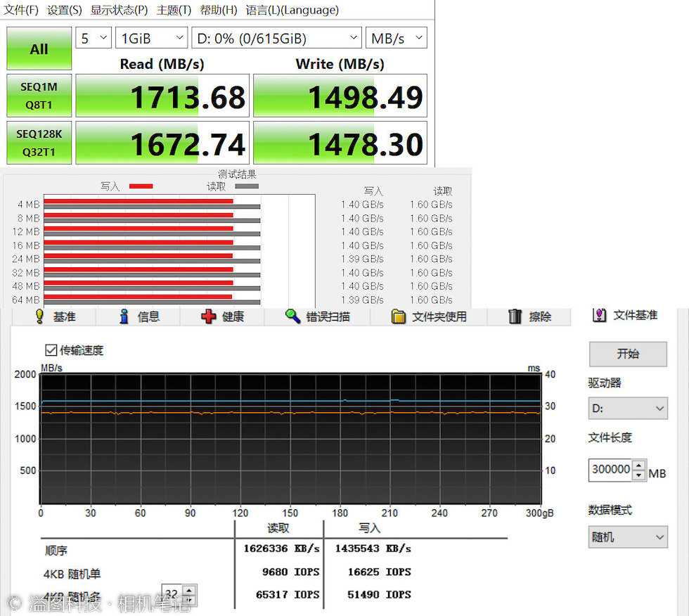This screenshot has height=616, width=689.
Task: Expand the 1GiB test size dropdown
Action: click(151, 38)
